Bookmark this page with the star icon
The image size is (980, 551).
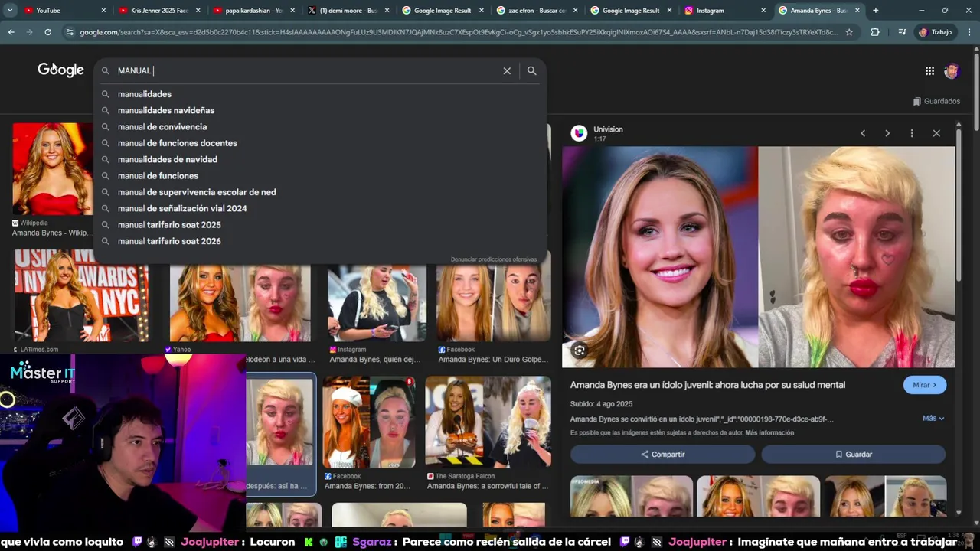point(849,32)
